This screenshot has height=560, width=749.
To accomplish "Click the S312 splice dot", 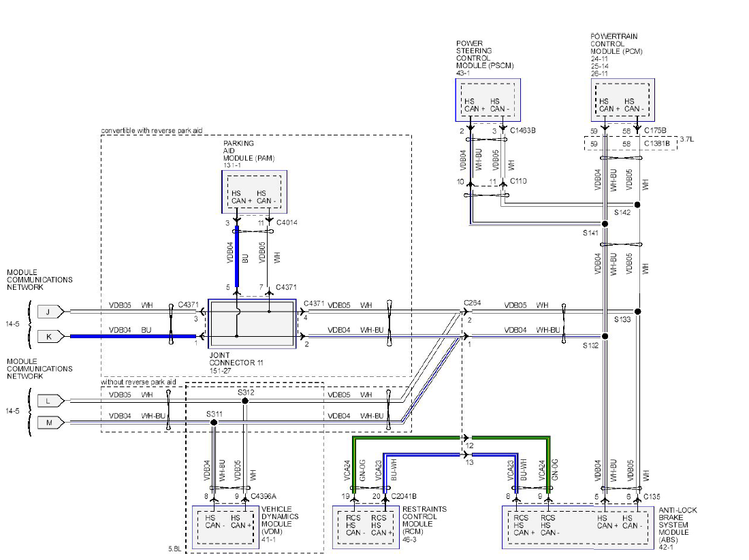I will [245, 401].
